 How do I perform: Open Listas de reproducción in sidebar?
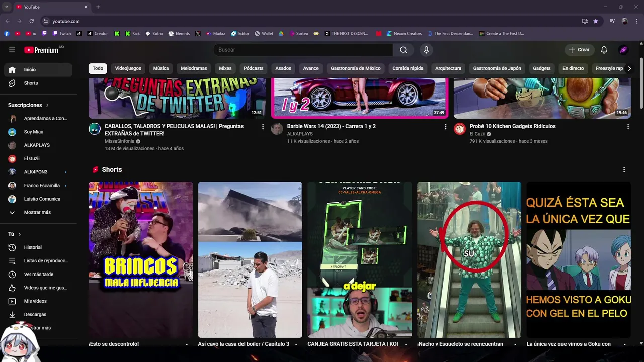38,261
